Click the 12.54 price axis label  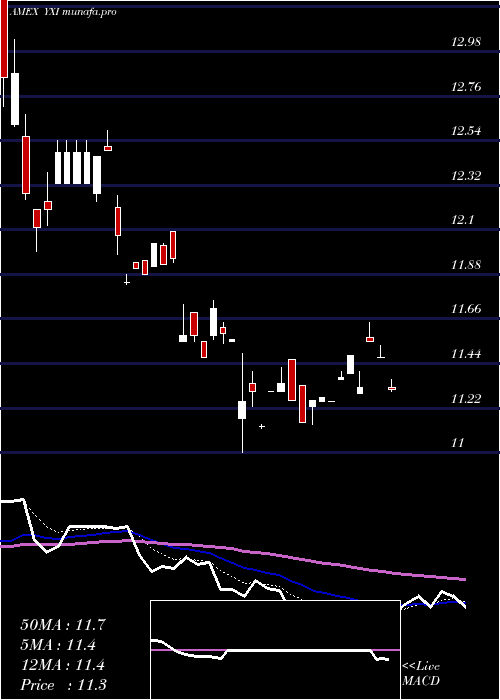466,131
